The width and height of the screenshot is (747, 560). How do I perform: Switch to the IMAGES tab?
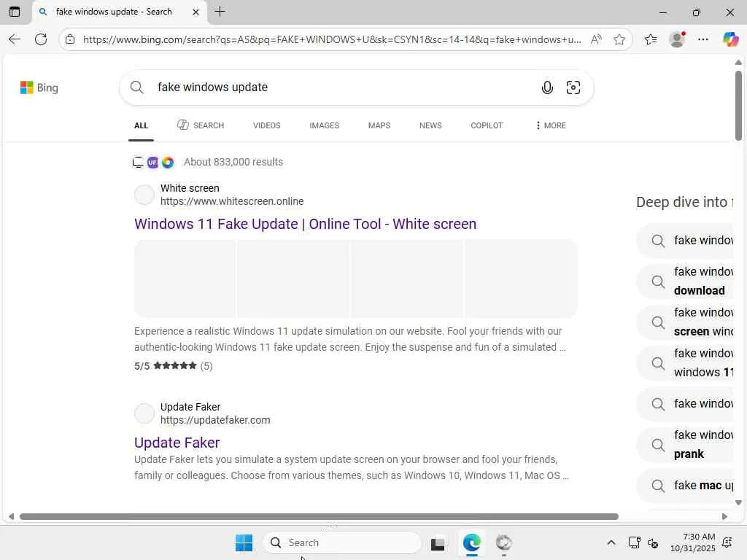click(x=325, y=125)
